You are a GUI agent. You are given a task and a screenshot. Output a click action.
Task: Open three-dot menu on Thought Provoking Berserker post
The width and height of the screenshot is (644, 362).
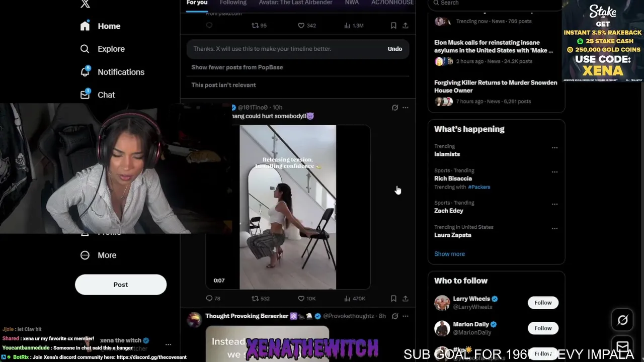(x=406, y=316)
